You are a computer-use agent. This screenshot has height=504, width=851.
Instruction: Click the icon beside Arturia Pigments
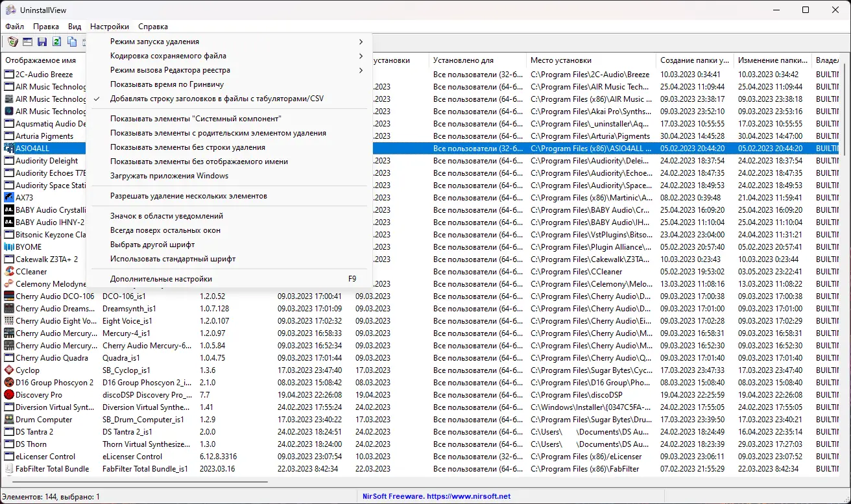coord(9,136)
